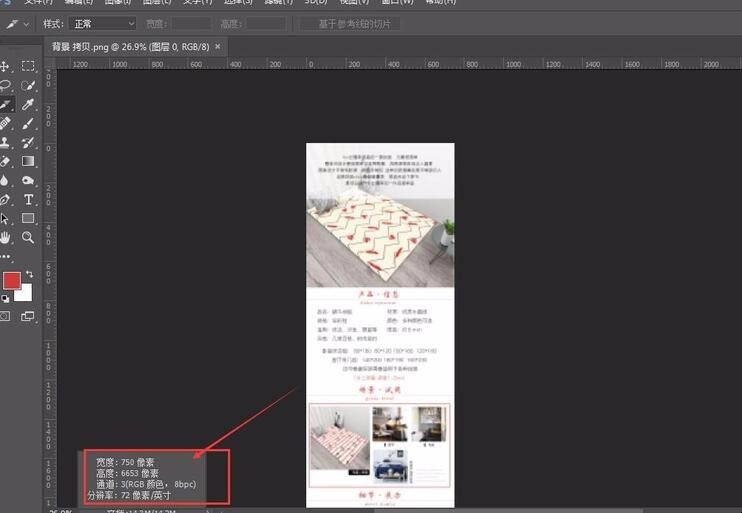The image size is (742, 513).
Task: Pick the Eyedropper tool
Action: click(28, 104)
